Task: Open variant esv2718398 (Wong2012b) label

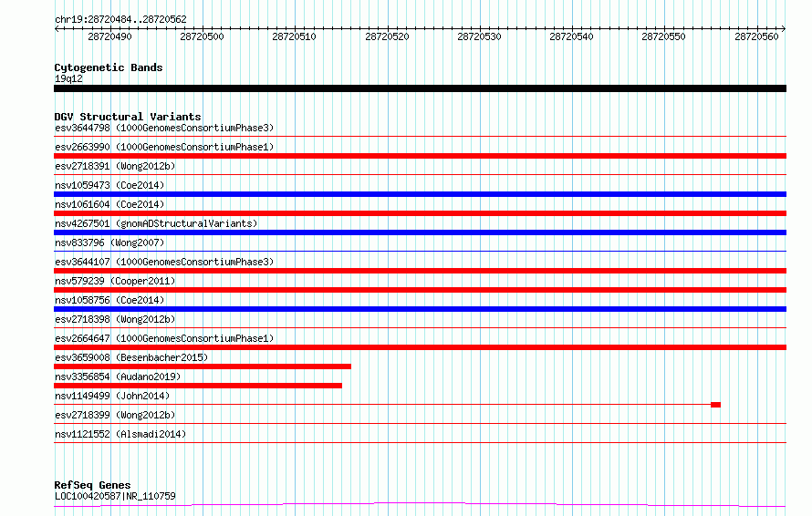Action: point(115,319)
